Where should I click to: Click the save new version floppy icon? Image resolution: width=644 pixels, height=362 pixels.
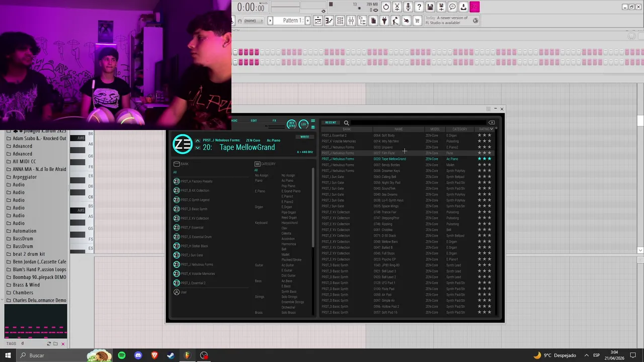pos(441,7)
